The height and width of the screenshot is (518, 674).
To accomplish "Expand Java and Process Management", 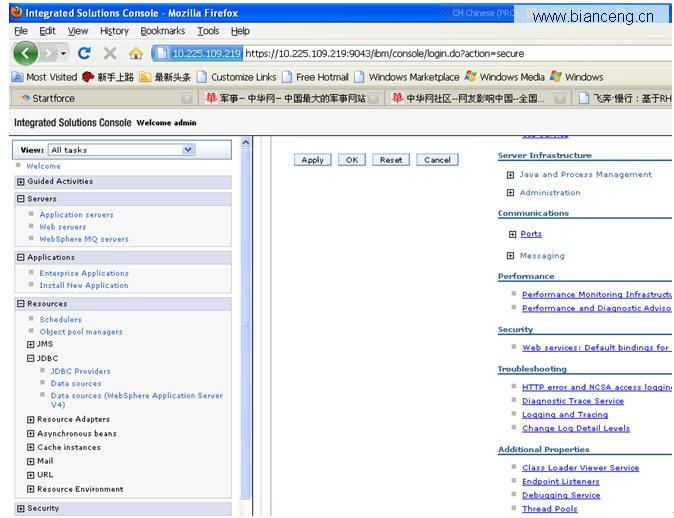I will [510, 175].
